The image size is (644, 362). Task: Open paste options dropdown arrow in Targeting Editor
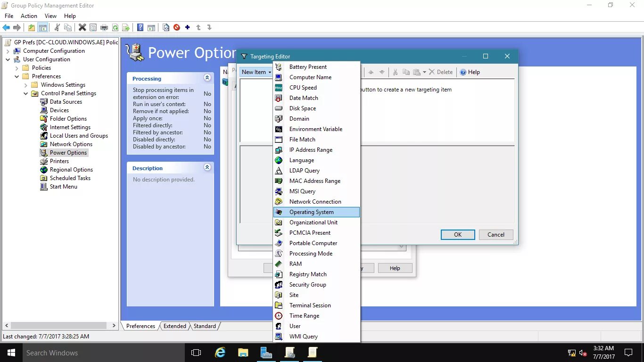(424, 72)
